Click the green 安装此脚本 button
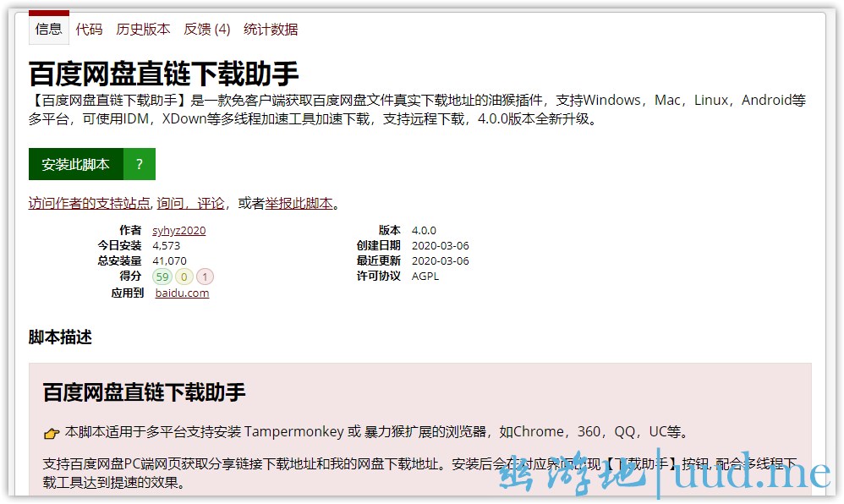Screen dimensions: 844x504 tap(76, 165)
